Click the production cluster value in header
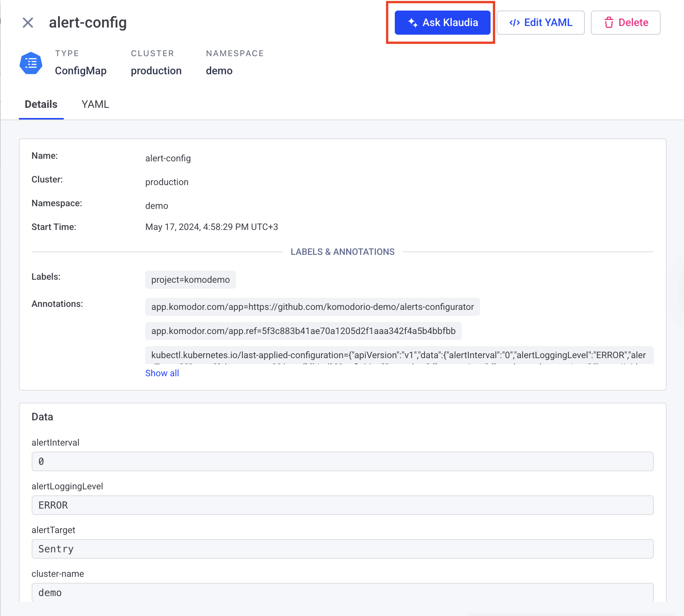Viewport: 684px width, 616px height. pyautogui.click(x=156, y=71)
